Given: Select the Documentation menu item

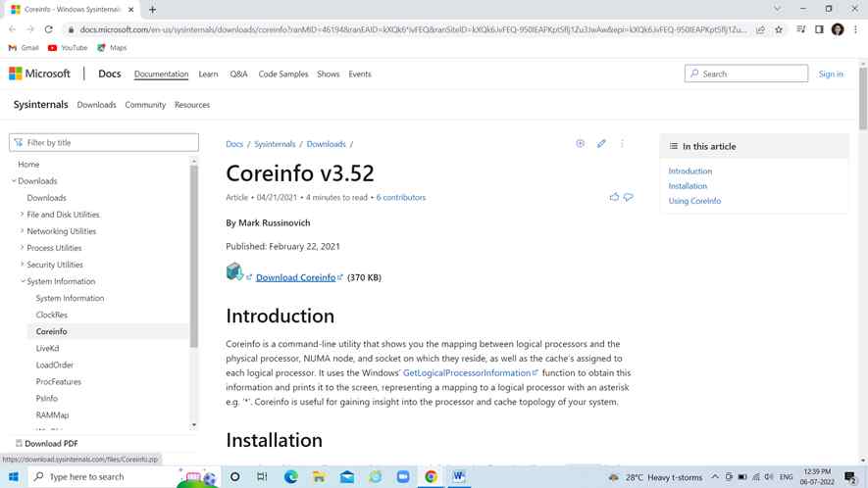Looking at the screenshot, I should click(x=161, y=73).
